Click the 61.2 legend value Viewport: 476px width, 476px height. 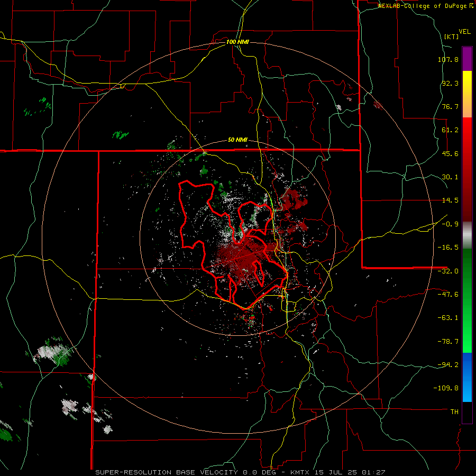click(x=450, y=130)
